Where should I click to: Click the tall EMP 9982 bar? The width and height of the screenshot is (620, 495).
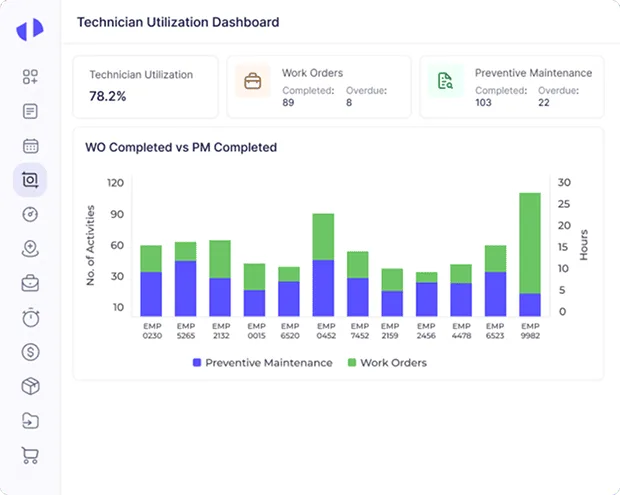[x=530, y=255]
